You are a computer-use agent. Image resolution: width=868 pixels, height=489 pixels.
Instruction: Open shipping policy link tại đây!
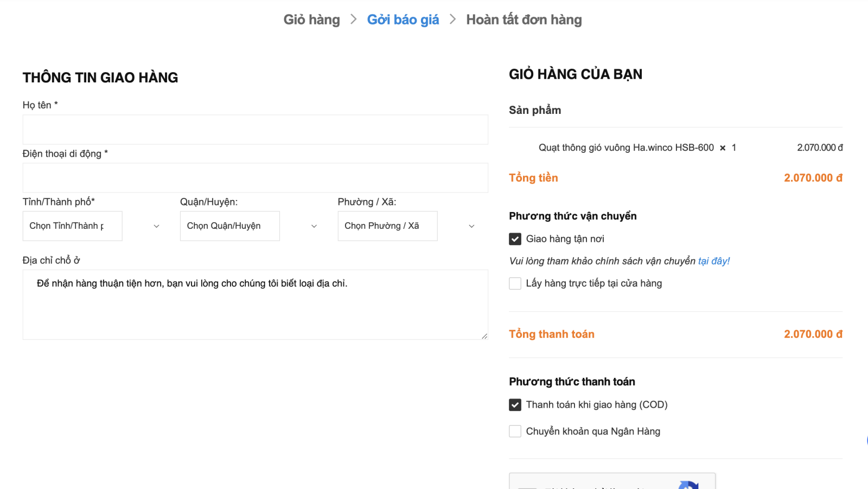click(713, 261)
